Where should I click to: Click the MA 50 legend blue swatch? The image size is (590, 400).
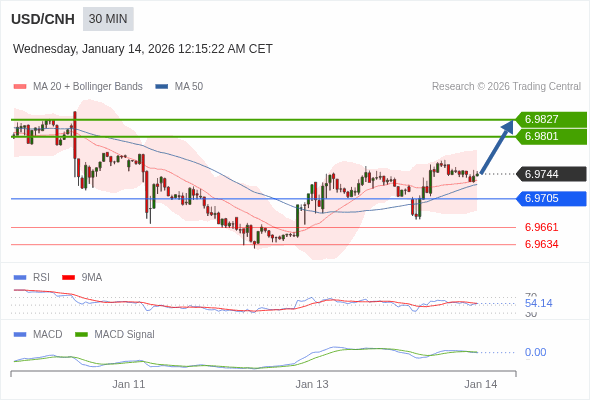(x=161, y=87)
